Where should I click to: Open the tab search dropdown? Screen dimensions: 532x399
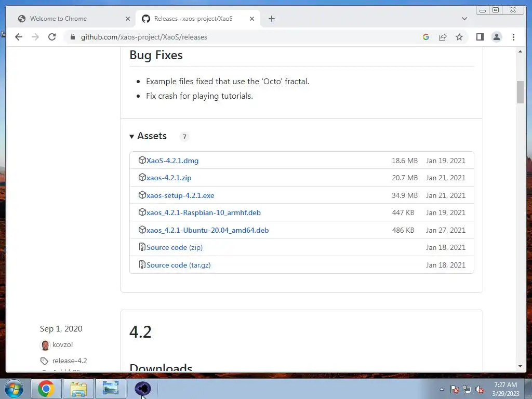464,19
